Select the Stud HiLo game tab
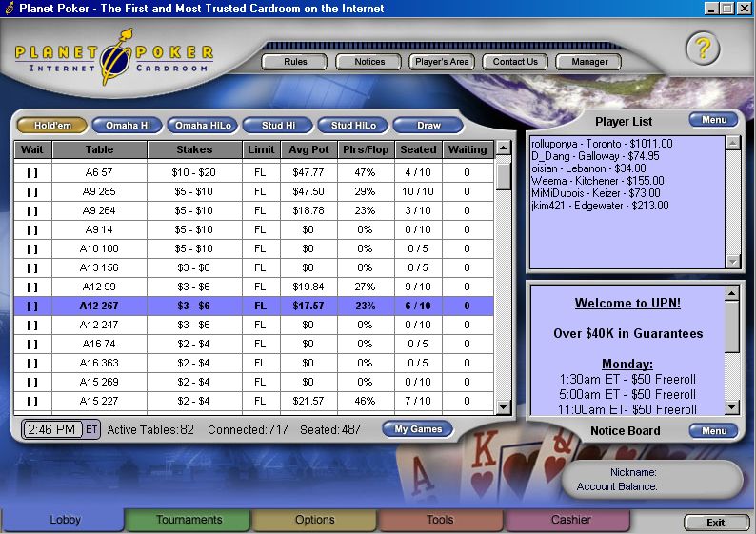756x534 pixels. [x=352, y=126]
